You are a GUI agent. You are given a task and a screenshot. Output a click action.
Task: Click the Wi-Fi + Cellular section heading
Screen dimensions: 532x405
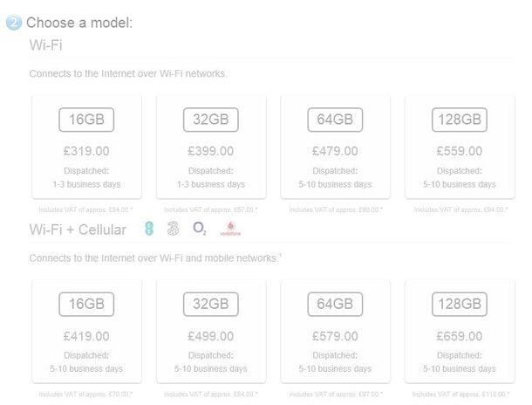78,230
